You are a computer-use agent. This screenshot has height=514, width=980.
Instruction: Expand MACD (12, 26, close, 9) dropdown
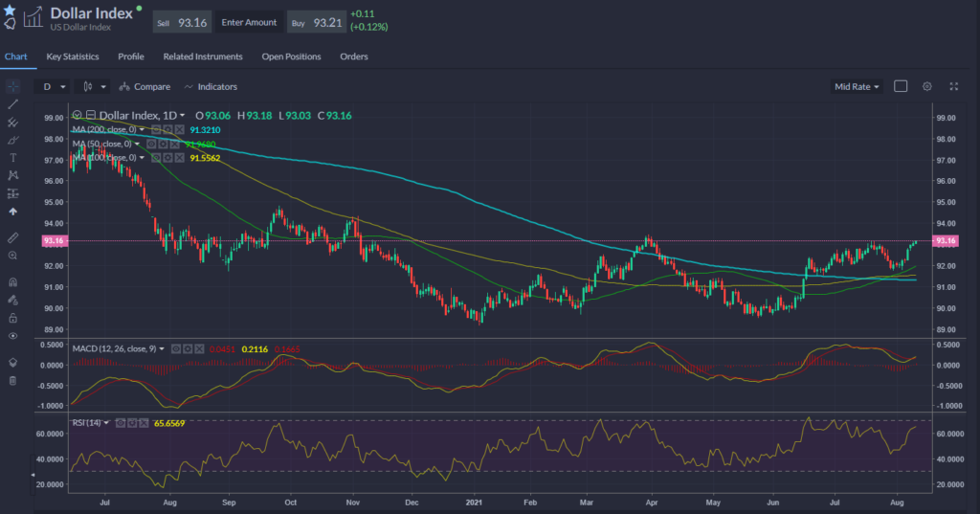pos(162,349)
